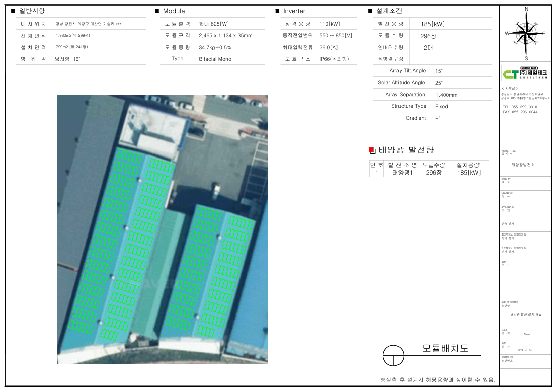The height and width of the screenshot is (392, 559).
Task: Click the black bullet square before Inverter
Action: 277,11
